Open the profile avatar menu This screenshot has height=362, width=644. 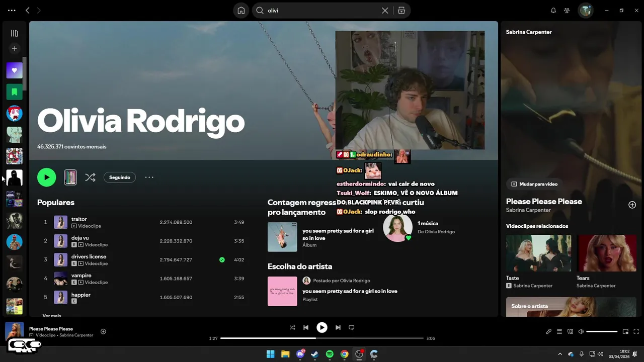click(585, 10)
